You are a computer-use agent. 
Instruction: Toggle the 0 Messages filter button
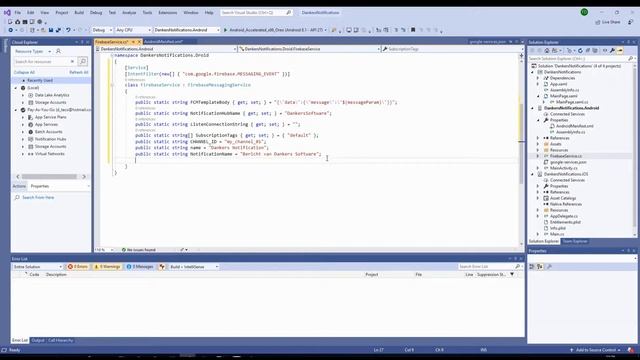coord(140,267)
